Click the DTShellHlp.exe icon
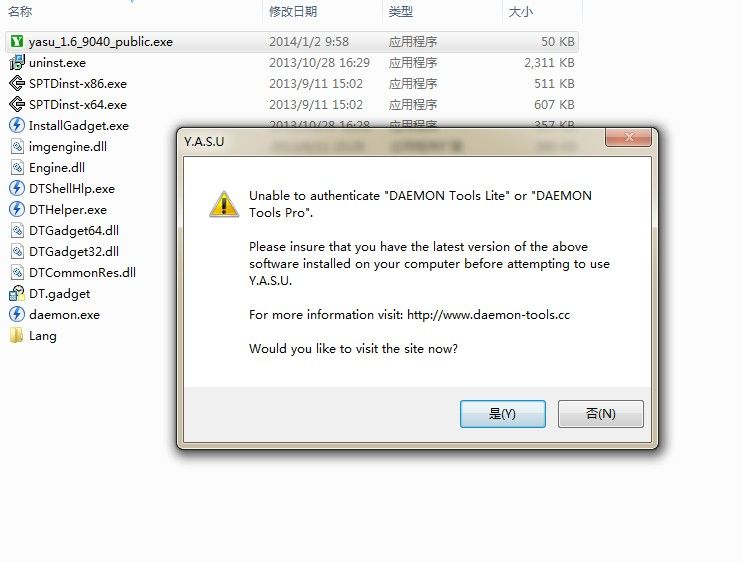Image resolution: width=742 pixels, height=562 pixels. 17,188
